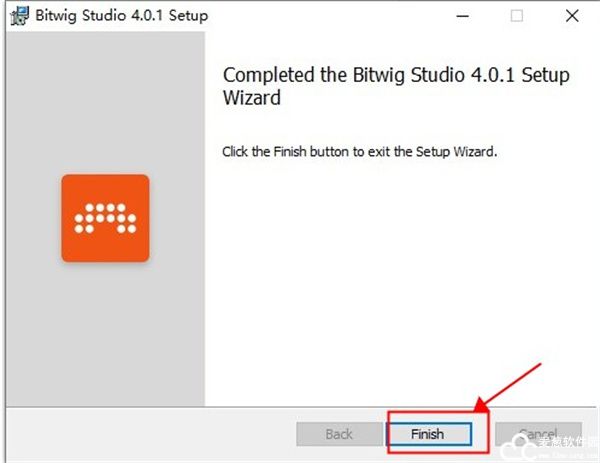Click the Finish button
Viewport: 600px width, 463px height.
[x=427, y=434]
